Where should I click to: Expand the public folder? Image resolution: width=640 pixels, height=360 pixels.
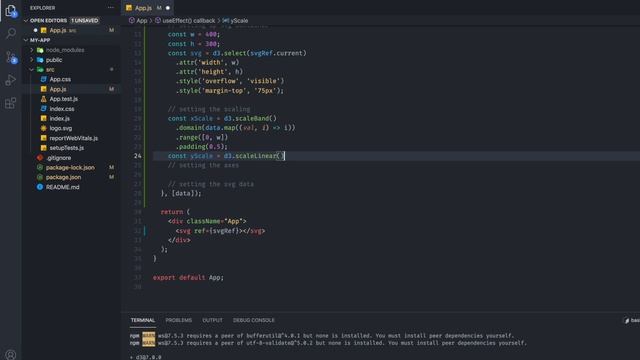[x=32, y=60]
